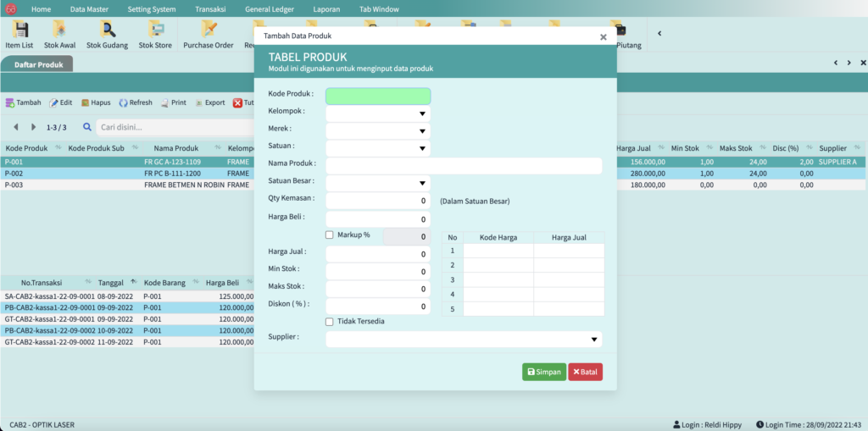
Task: Click the Stok Awal icon
Action: click(62, 30)
